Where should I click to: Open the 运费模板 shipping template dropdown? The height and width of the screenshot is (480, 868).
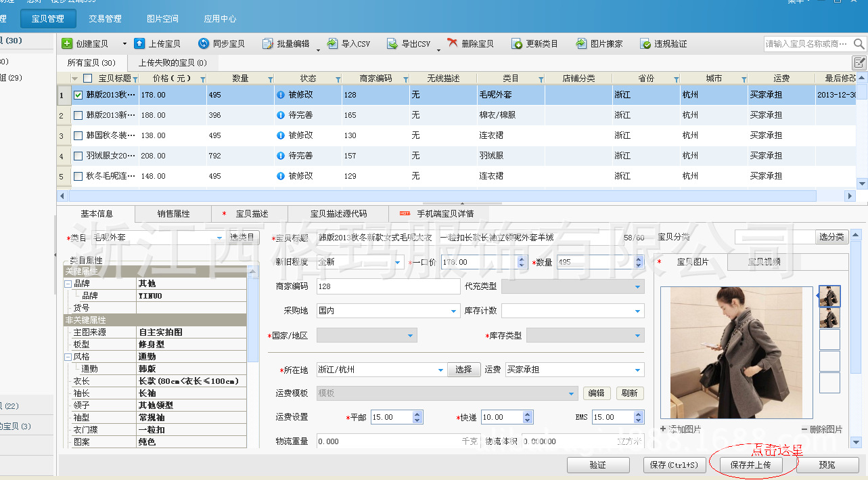[571, 393]
